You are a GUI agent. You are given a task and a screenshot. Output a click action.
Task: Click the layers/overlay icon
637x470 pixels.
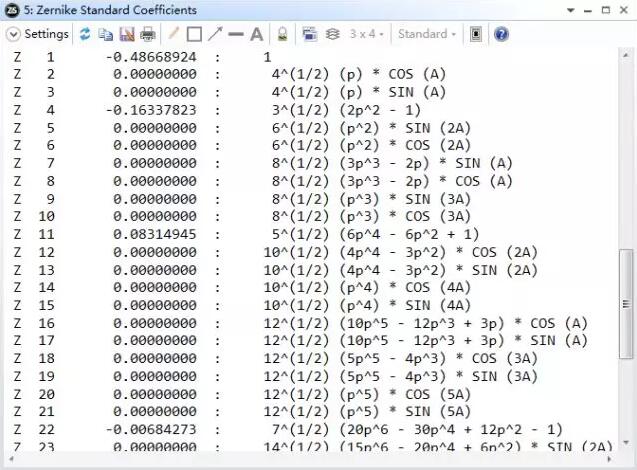pyautogui.click(x=332, y=34)
